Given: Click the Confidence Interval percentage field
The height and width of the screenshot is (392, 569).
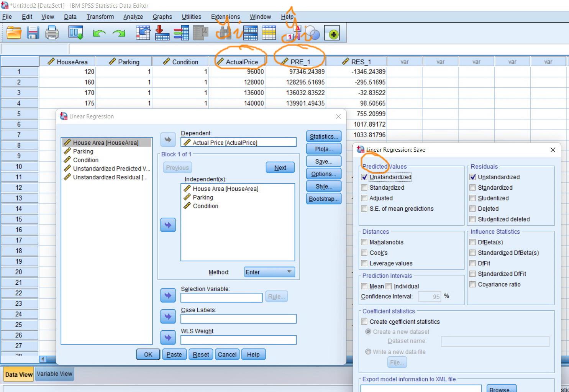Looking at the screenshot, I should [x=430, y=296].
